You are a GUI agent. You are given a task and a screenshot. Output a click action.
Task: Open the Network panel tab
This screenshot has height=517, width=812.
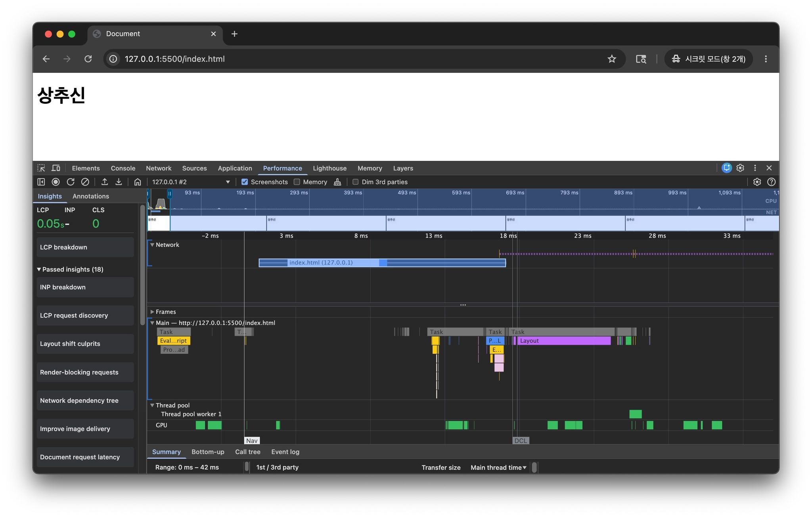(x=159, y=168)
